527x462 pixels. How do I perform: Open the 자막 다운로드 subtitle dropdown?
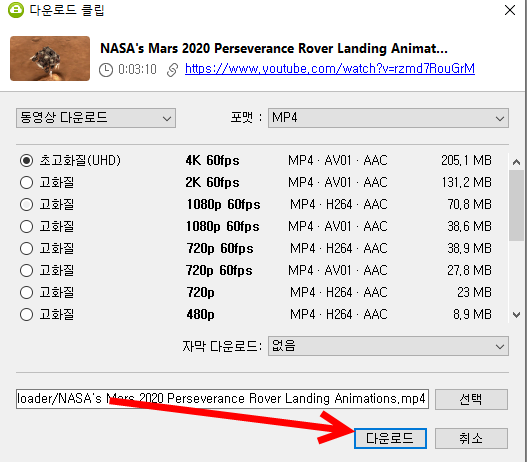[x=388, y=346]
